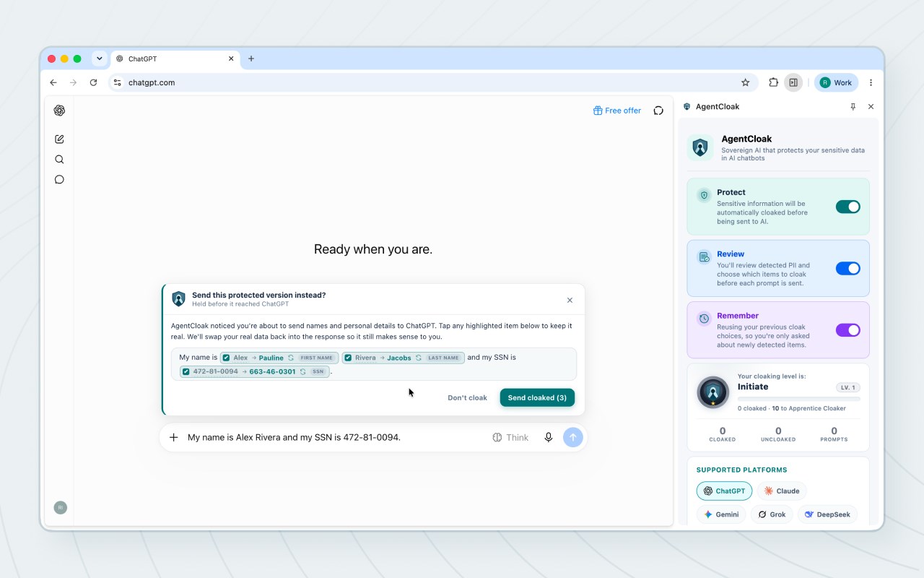Send the prompt with the up-arrow button
The width and height of the screenshot is (924, 578).
click(x=572, y=437)
